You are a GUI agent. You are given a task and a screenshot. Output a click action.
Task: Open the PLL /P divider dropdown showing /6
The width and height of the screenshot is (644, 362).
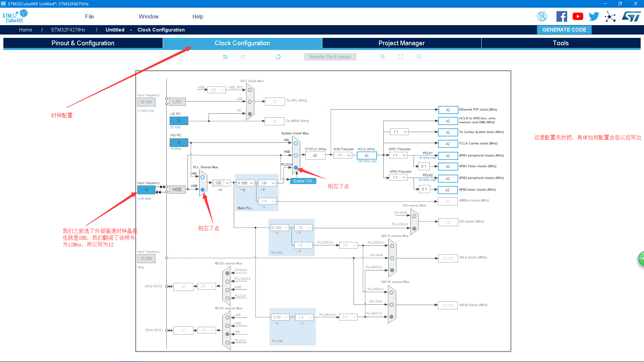click(x=268, y=183)
